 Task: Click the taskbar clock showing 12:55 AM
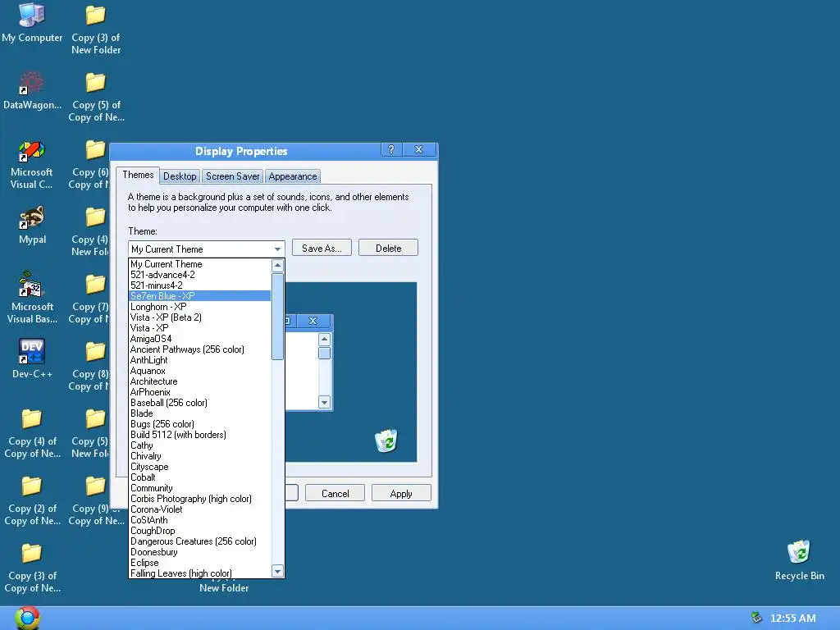(x=793, y=619)
